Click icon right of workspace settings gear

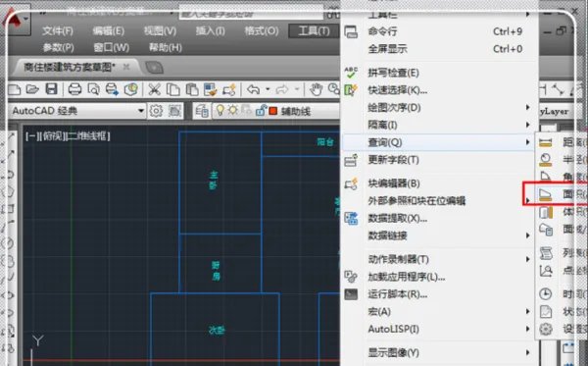pyautogui.click(x=174, y=111)
